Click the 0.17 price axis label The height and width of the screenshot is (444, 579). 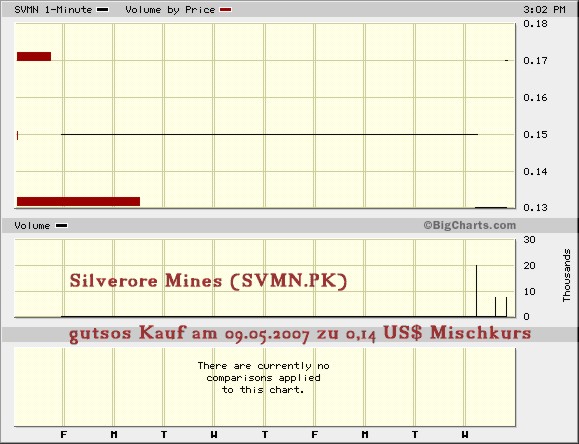coord(535,60)
